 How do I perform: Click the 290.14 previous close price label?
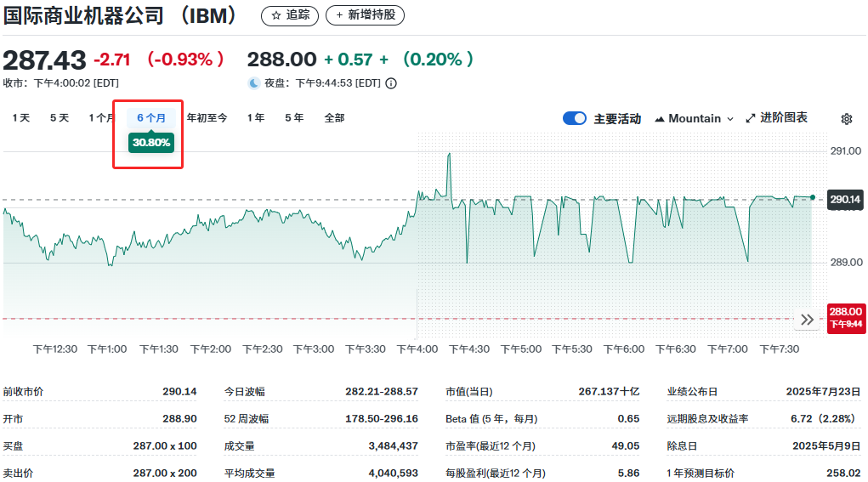[845, 200]
